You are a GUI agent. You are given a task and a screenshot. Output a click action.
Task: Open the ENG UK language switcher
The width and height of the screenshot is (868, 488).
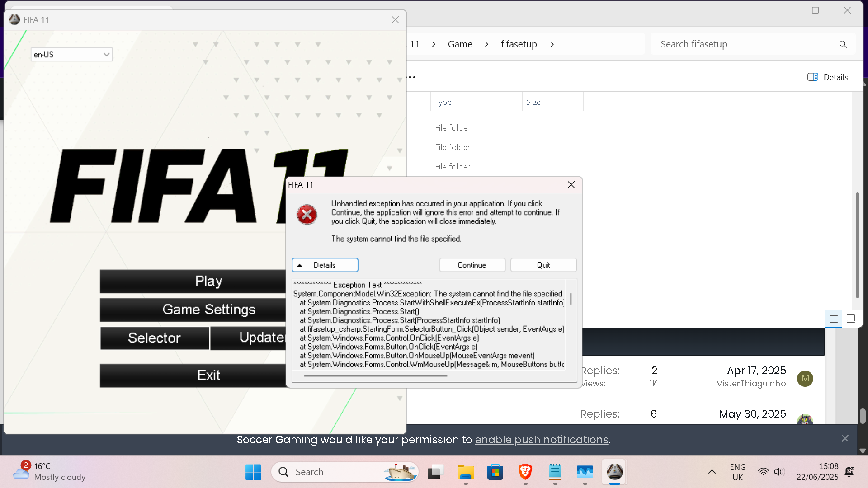click(x=737, y=472)
